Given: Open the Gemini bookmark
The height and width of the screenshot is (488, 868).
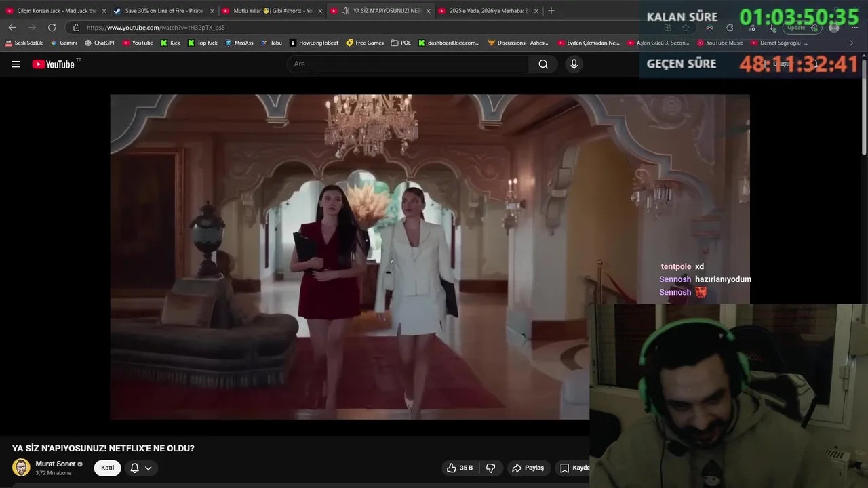Looking at the screenshot, I should click(x=64, y=43).
